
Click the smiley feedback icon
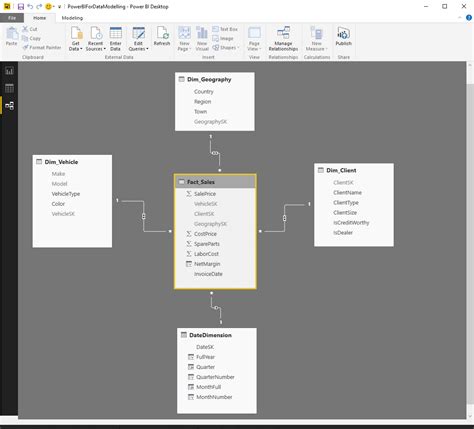coord(48,7)
